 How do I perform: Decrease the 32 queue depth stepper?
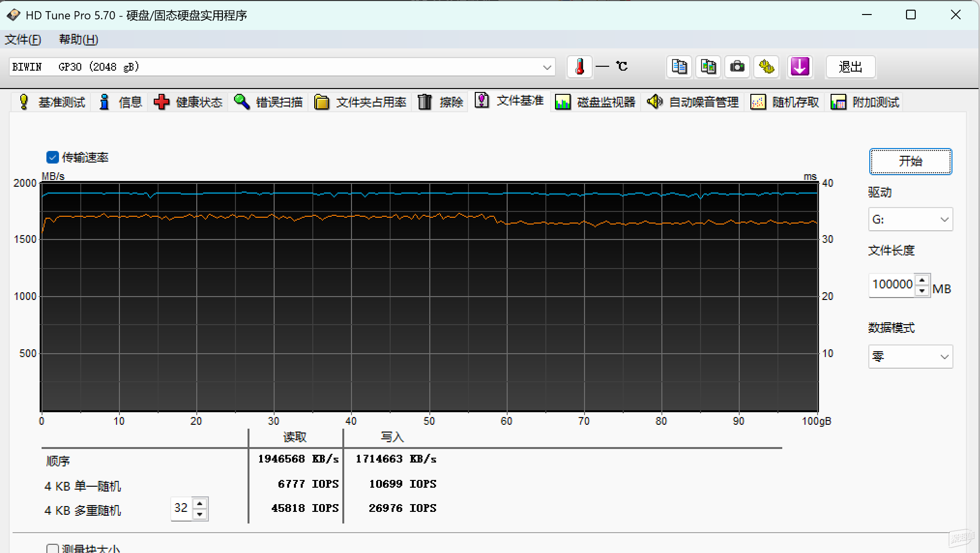200,514
